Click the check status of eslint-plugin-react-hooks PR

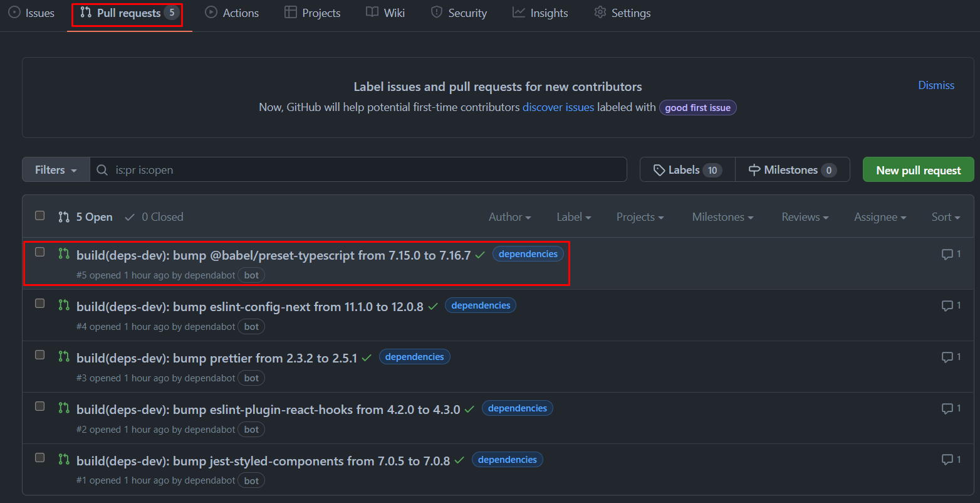[469, 410]
